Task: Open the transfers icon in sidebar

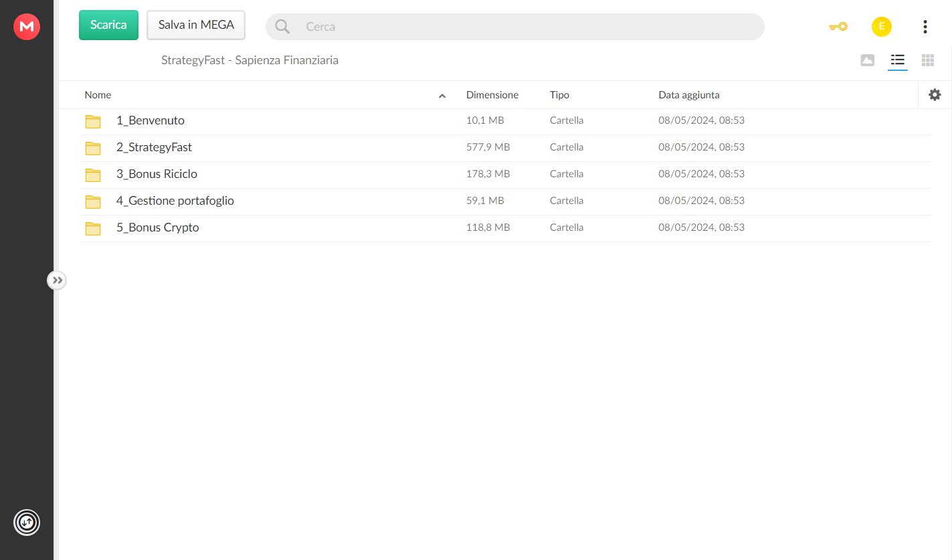Action: [27, 523]
